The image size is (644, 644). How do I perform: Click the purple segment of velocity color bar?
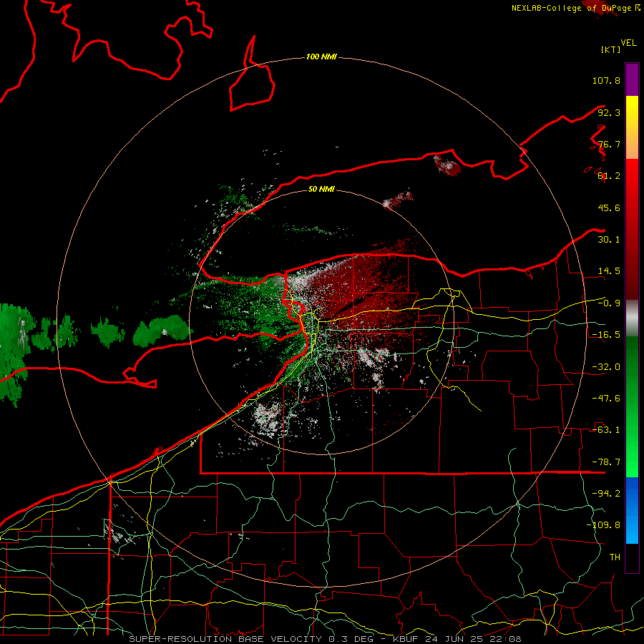pyautogui.click(x=632, y=79)
